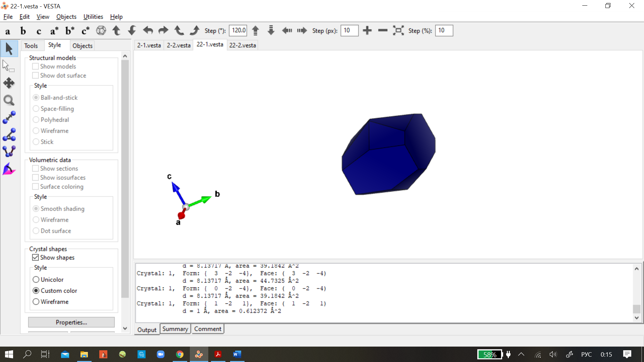Rotate the structure upward using bold arrow

click(116, 31)
